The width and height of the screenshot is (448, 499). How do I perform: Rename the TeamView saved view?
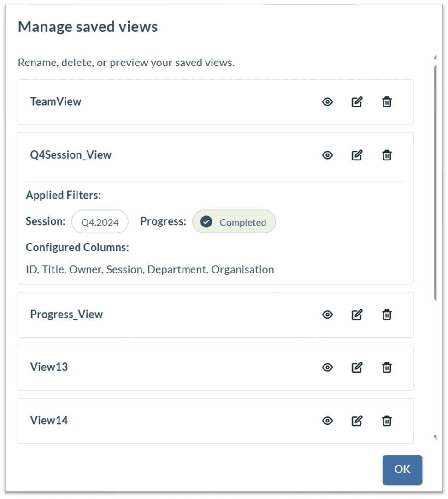pos(357,102)
